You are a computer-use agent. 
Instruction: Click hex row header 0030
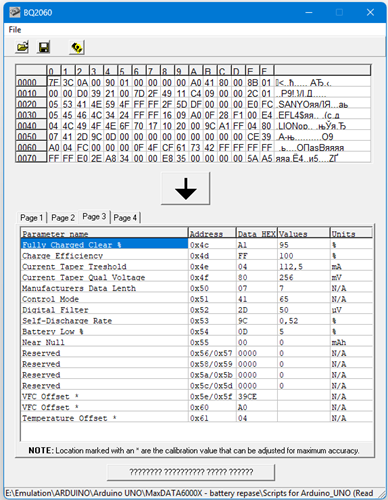pyautogui.click(x=31, y=115)
